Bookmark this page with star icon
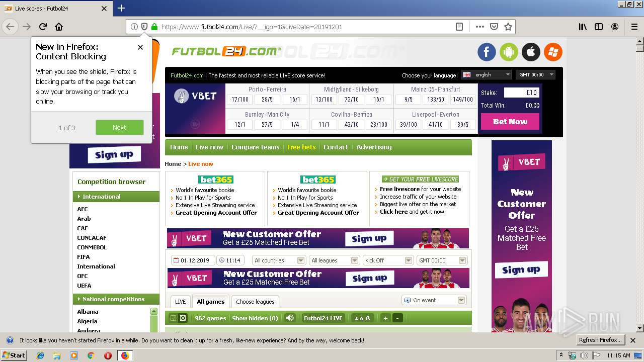Image resolution: width=644 pixels, height=362 pixels. pyautogui.click(x=508, y=27)
